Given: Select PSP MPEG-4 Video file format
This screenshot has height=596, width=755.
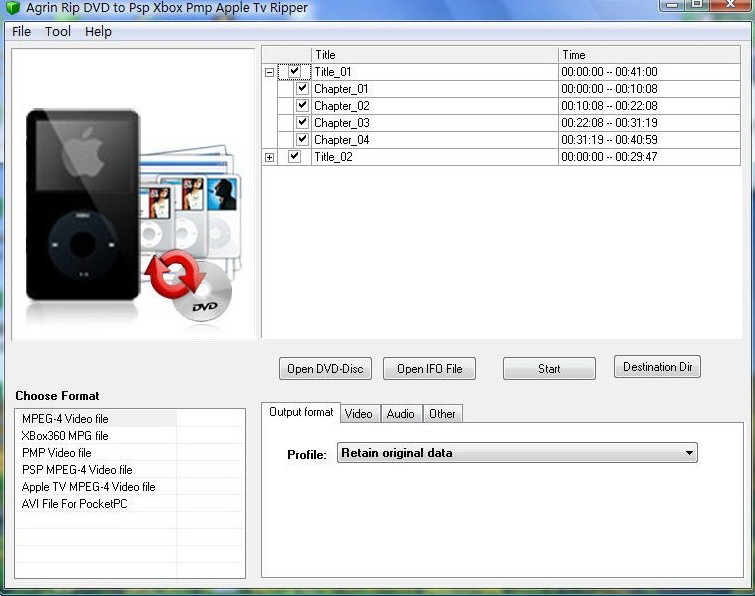Looking at the screenshot, I should (x=77, y=469).
